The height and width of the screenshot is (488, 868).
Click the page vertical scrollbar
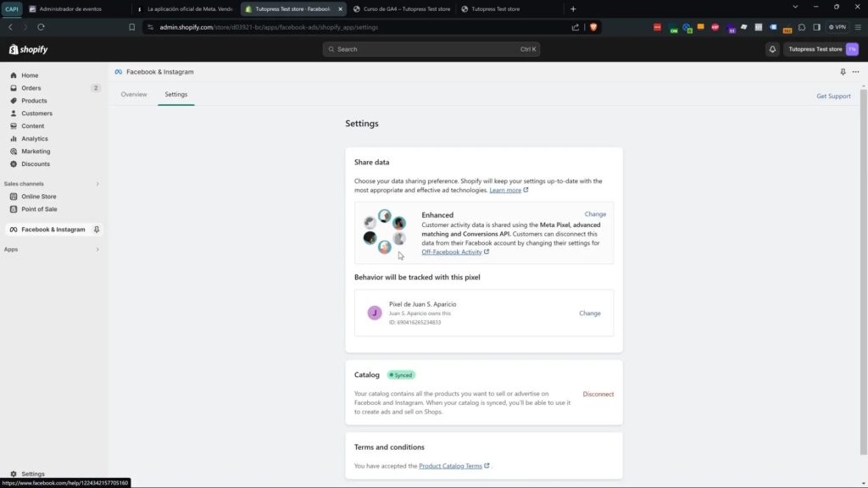[x=863, y=271]
